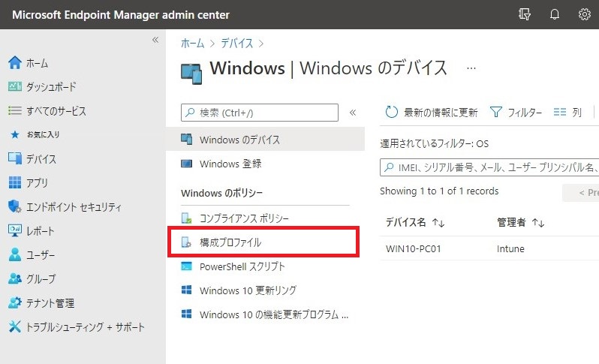599x364 pixels.
Task: Click the アプリ grid icon
Action: (x=15, y=182)
